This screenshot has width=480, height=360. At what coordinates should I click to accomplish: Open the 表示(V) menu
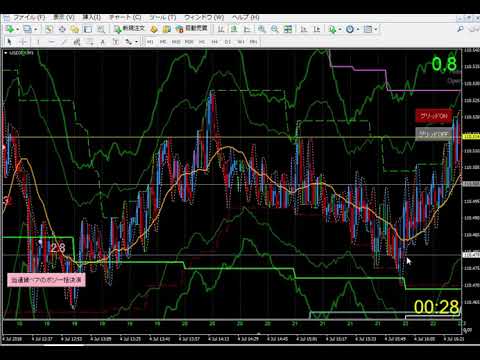coord(64,17)
